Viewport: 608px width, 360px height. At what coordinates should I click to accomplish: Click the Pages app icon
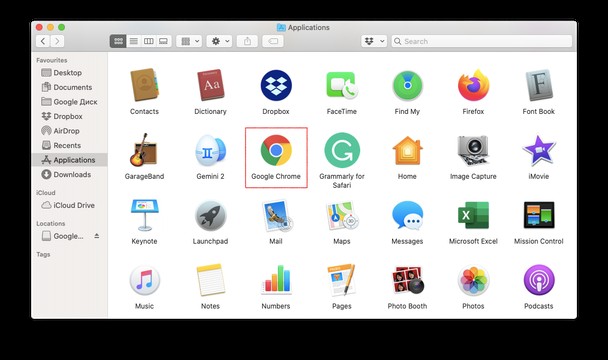[342, 280]
